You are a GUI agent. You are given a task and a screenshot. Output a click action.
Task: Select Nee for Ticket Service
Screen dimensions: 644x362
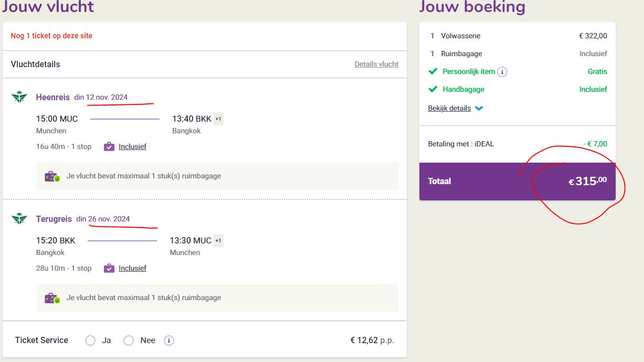point(129,340)
